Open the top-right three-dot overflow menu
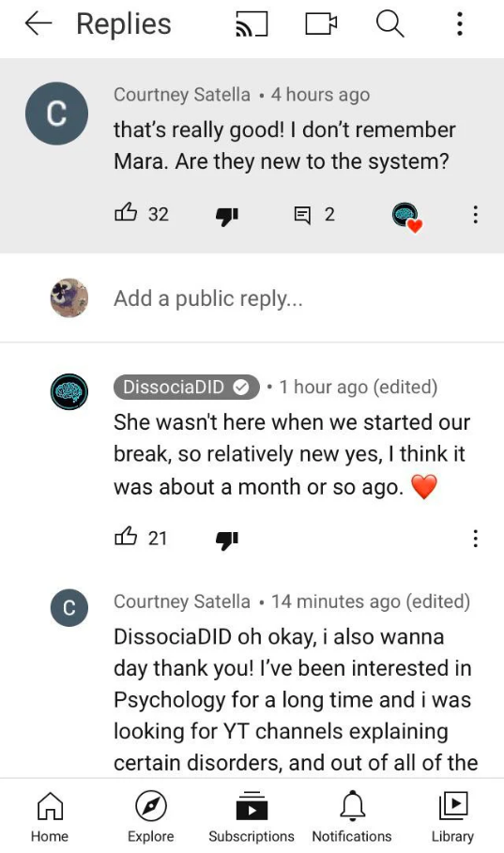 (x=460, y=24)
